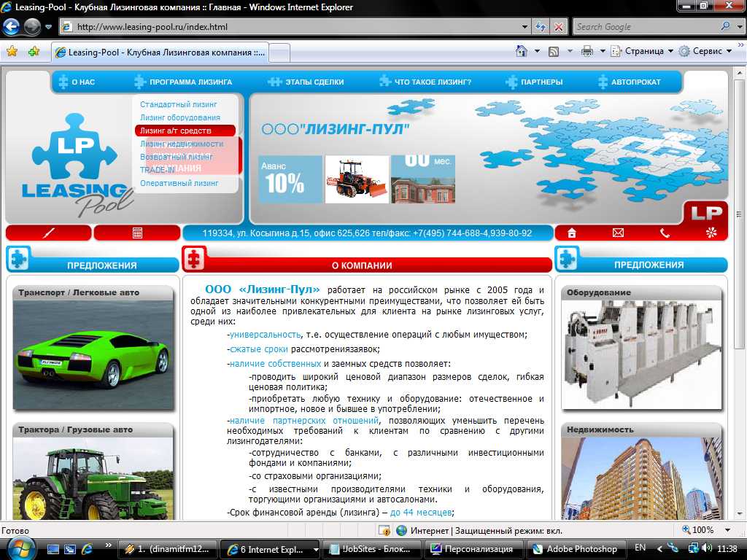Click the pen icon on the red button
Image resolution: width=747 pixels, height=560 pixels.
click(x=47, y=233)
